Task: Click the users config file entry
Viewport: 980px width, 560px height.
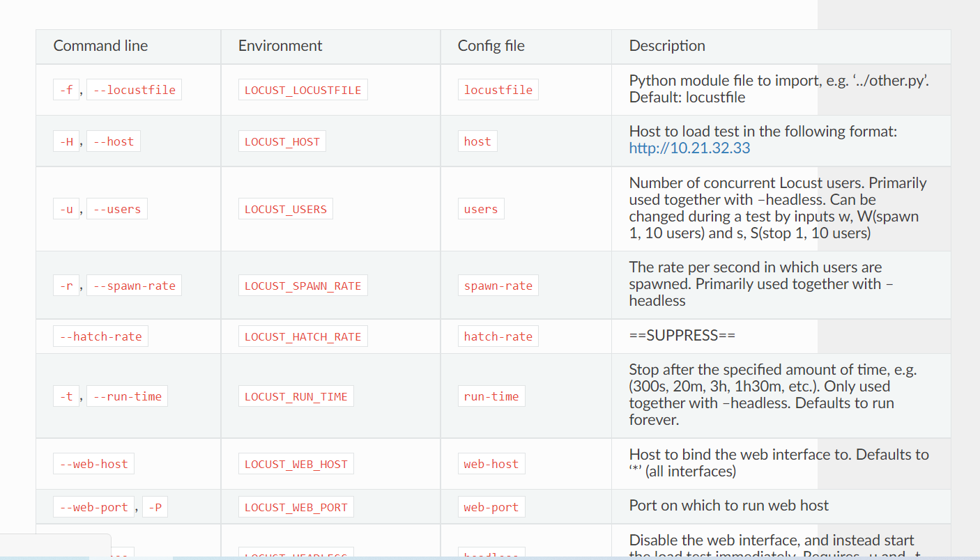Action: [x=481, y=208]
